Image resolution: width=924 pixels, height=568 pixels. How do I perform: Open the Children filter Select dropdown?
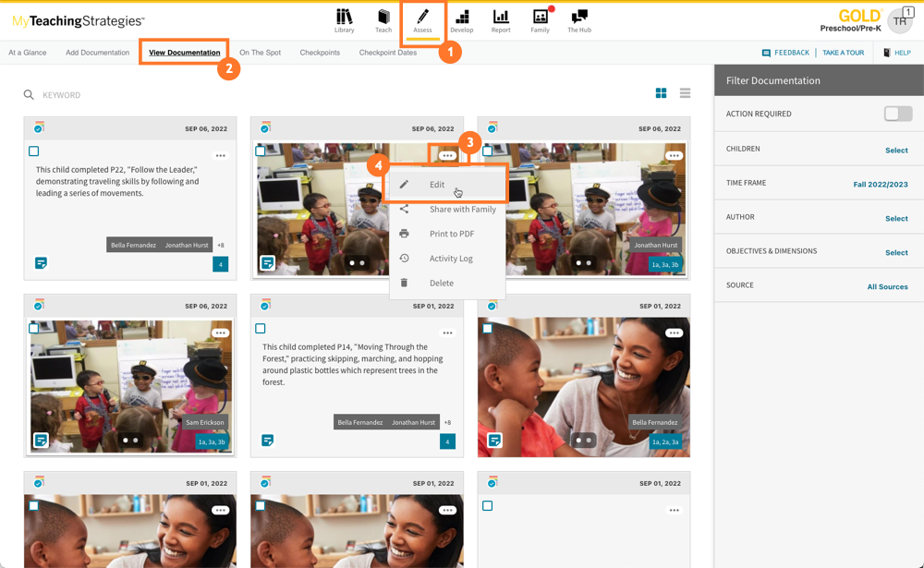coord(895,150)
